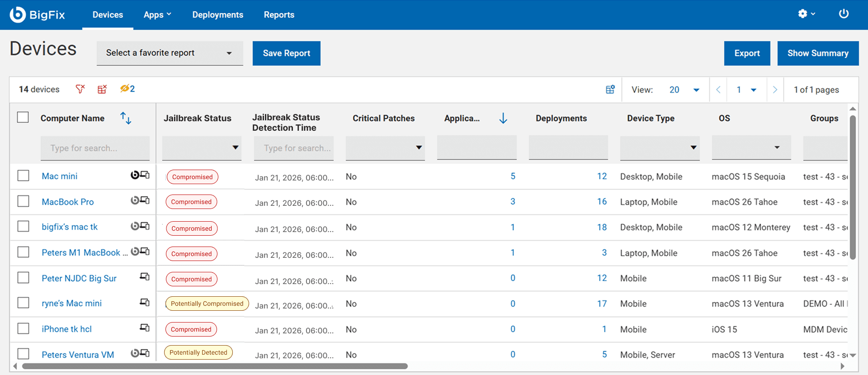Go to previous page chevron
The height and width of the screenshot is (375, 868).
click(x=718, y=90)
